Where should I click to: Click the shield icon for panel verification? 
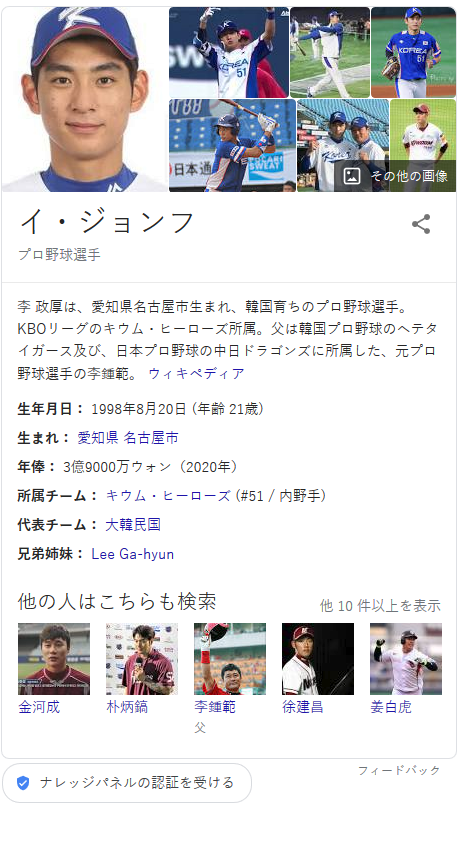23,783
